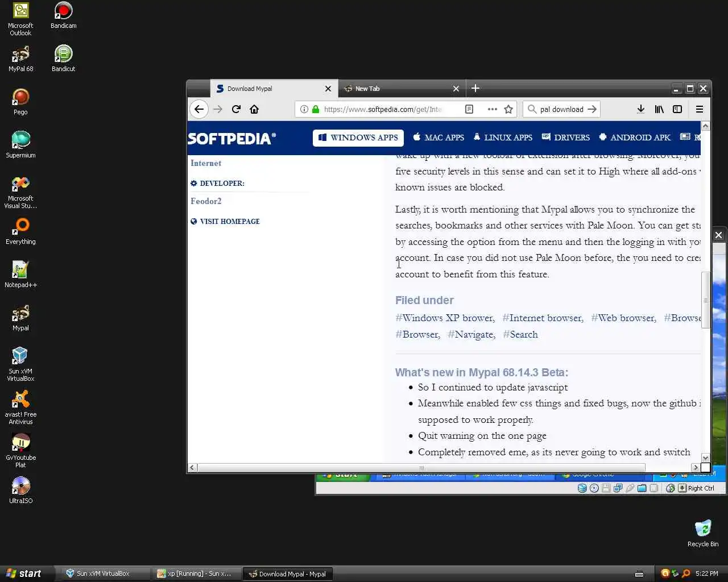Select the UltraISO desktop icon
The image size is (728, 582).
20,491
